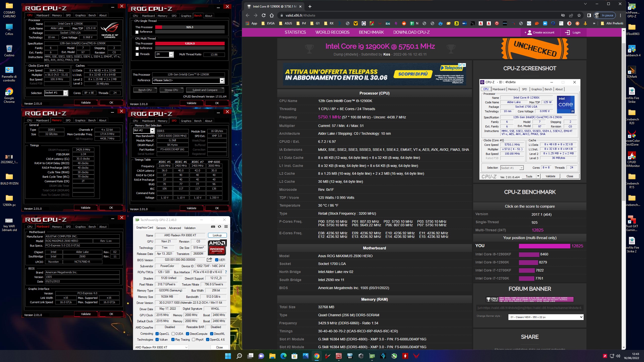Open GPU selection dropdown AMD Radeon RX 6900 XT
644x362 pixels.
coord(162,347)
